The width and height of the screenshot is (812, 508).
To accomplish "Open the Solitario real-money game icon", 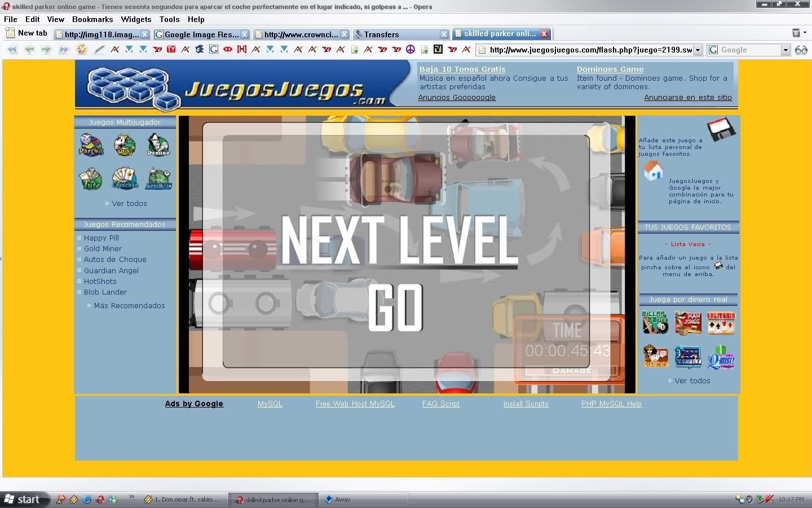I will pos(721,323).
